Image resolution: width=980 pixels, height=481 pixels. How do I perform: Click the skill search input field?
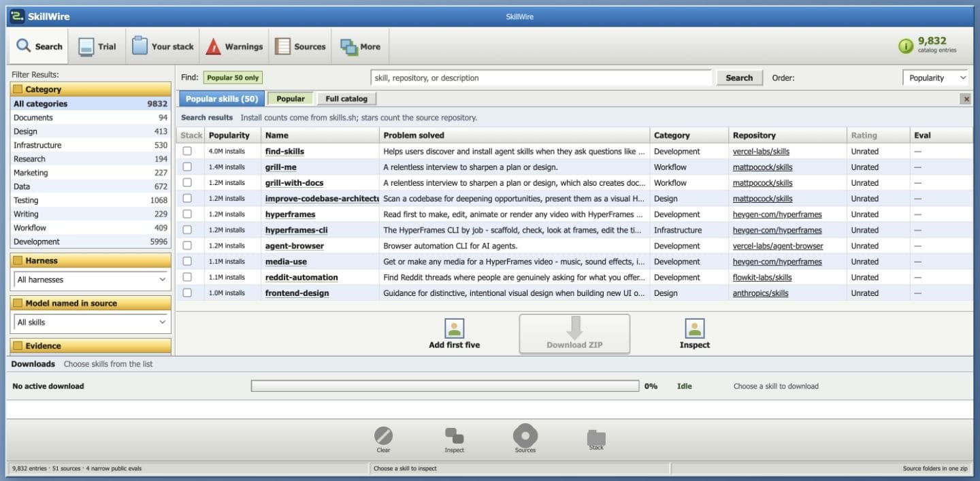pos(541,78)
